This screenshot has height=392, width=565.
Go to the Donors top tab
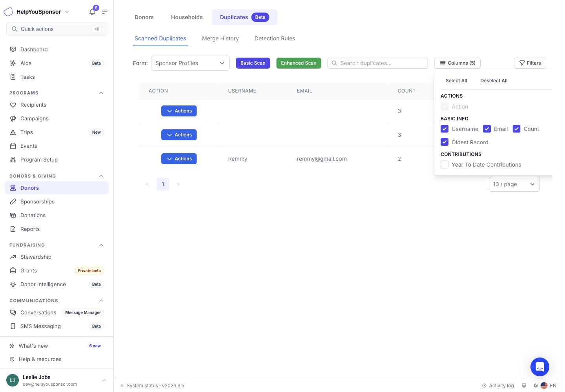tap(144, 17)
